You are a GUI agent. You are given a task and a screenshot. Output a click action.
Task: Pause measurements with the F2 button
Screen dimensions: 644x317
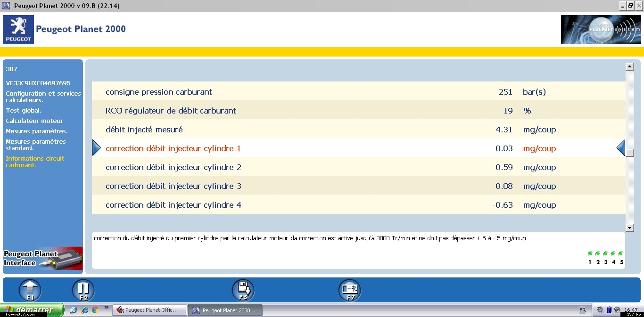pos(83,290)
